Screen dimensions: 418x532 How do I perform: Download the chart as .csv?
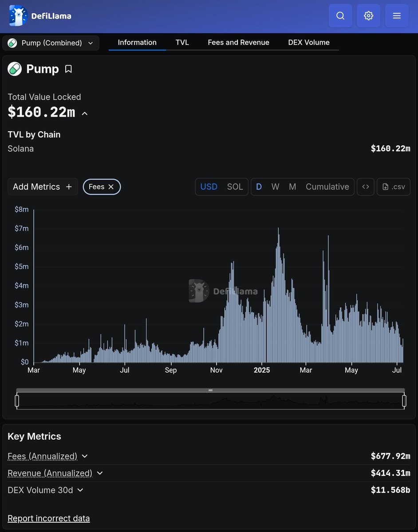[x=394, y=187]
